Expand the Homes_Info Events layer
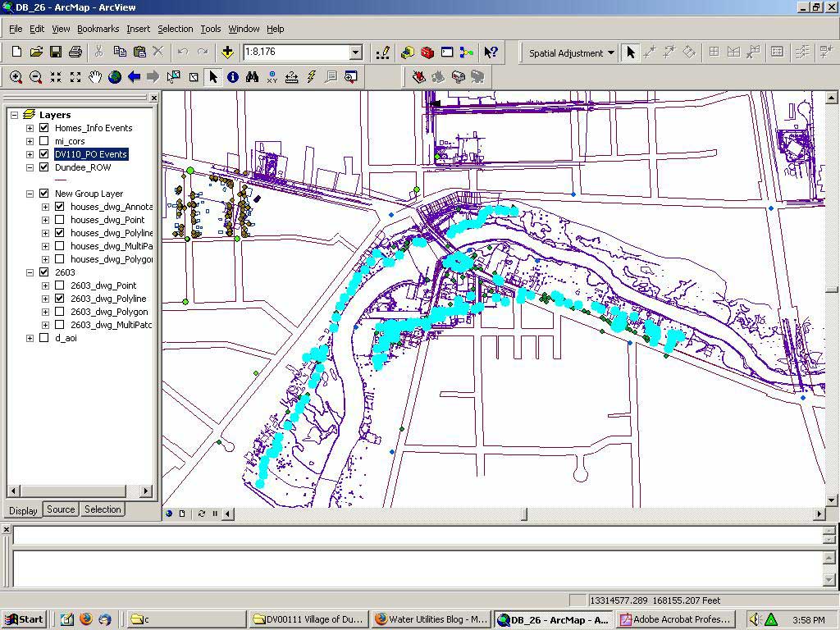 pos(30,128)
